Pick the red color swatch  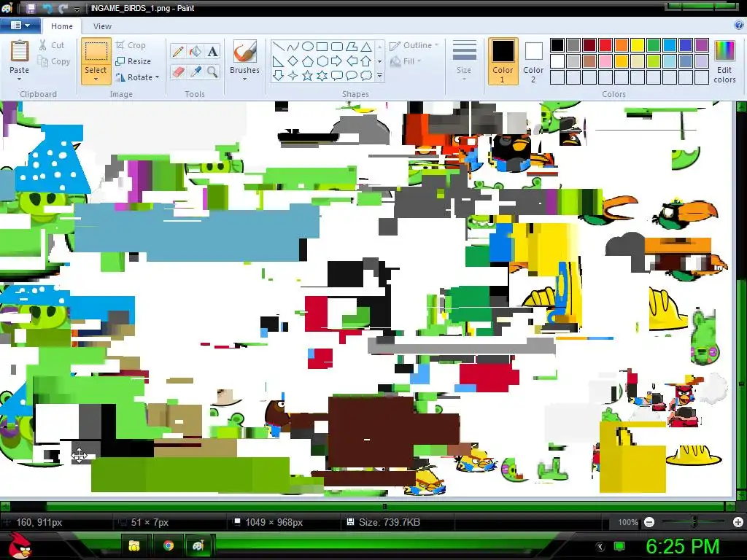[x=605, y=45]
